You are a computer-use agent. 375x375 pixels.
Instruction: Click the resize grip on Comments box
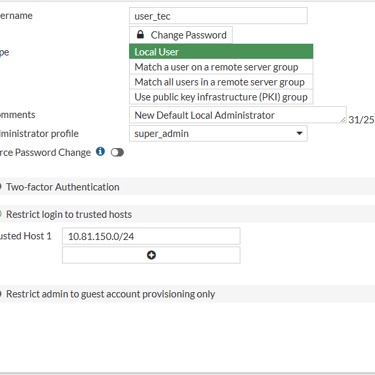point(343,119)
